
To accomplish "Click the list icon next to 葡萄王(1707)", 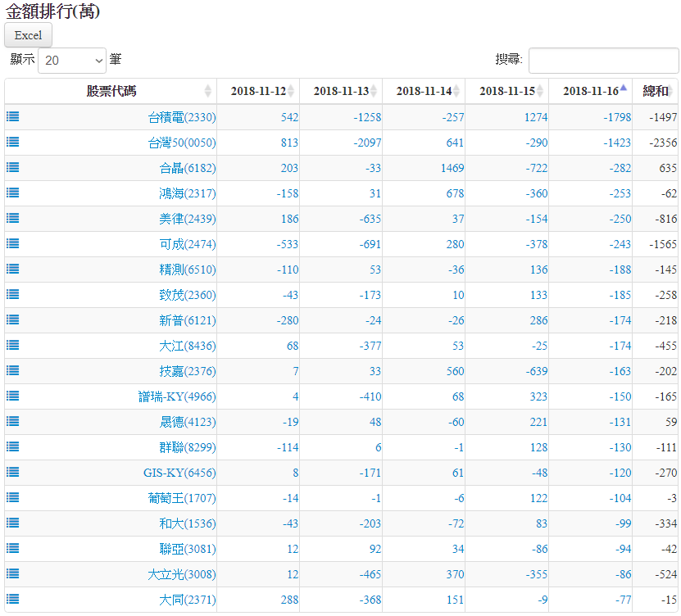I will pos(13,498).
